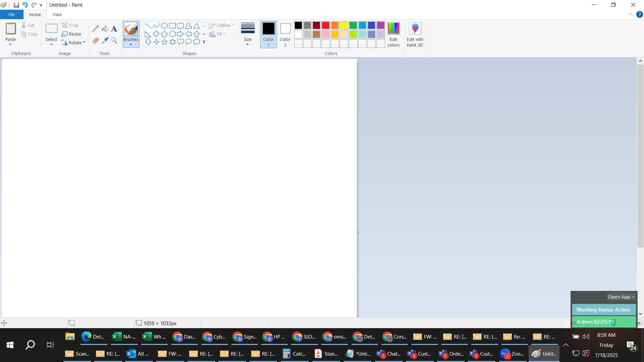Choose the Triangle shape
Image resolution: width=644 pixels, height=362 pixels.
point(197,26)
